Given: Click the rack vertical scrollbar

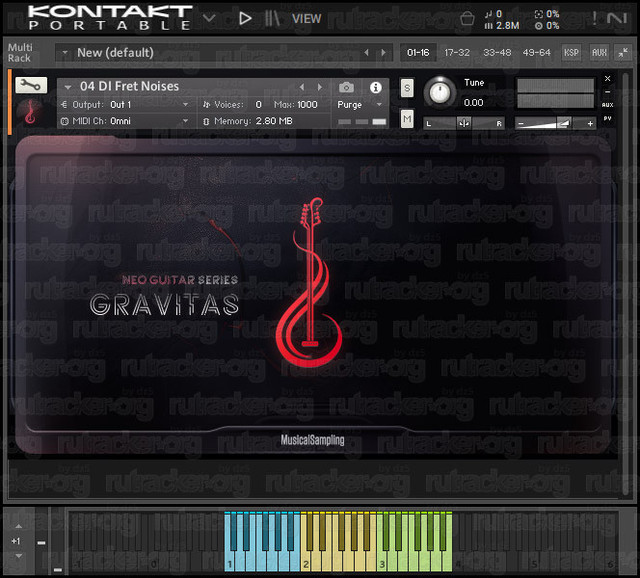Looking at the screenshot, I should pyautogui.click(x=625, y=284).
